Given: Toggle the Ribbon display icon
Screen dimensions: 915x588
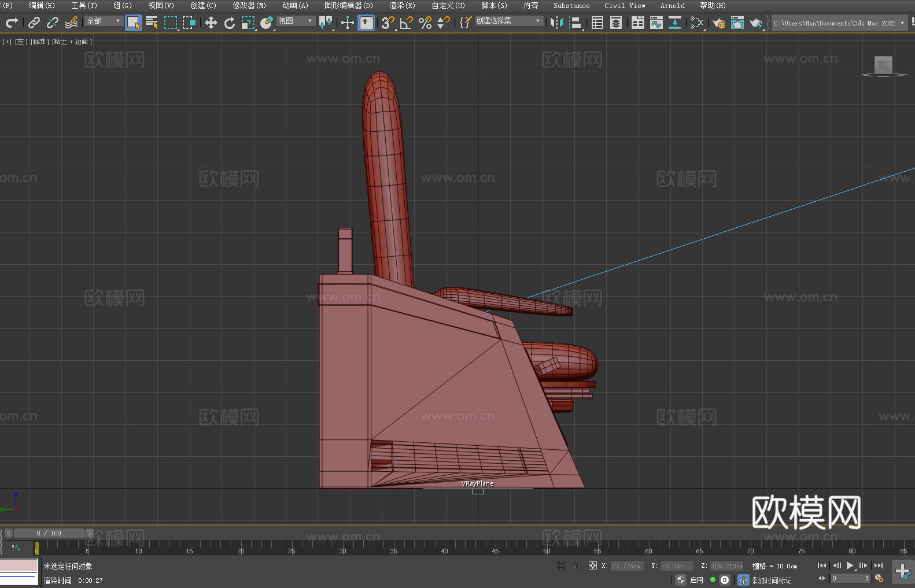Looking at the screenshot, I should click(x=638, y=23).
